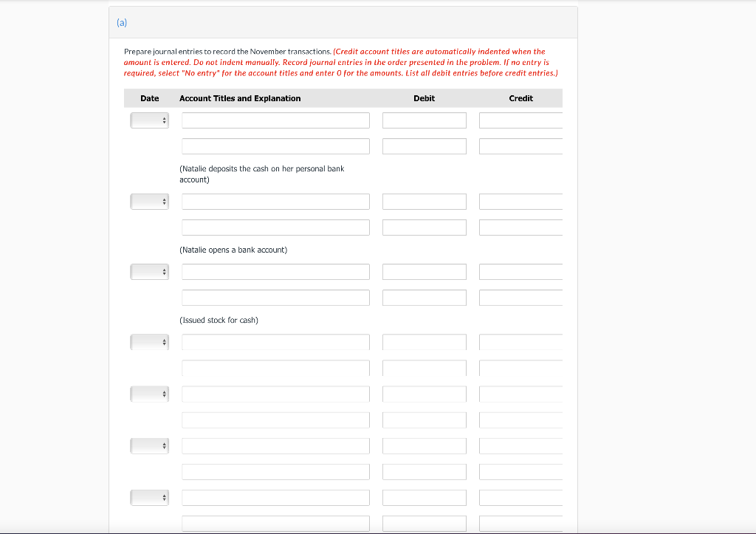
Task: Click the credit field of the first journal entry
Action: coord(520,120)
